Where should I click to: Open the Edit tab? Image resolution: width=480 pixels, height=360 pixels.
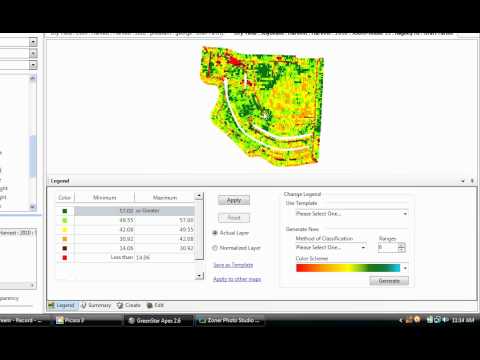pyautogui.click(x=155, y=305)
